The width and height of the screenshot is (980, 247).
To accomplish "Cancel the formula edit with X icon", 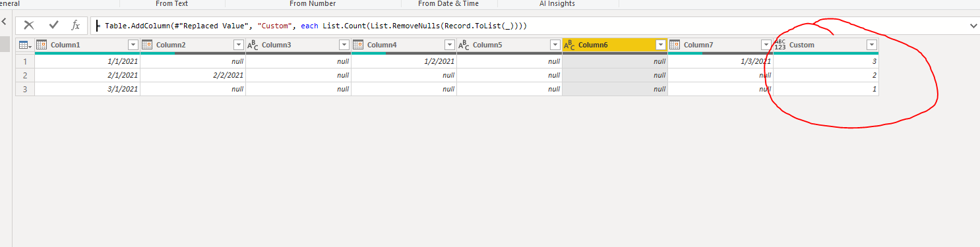I will [x=29, y=25].
